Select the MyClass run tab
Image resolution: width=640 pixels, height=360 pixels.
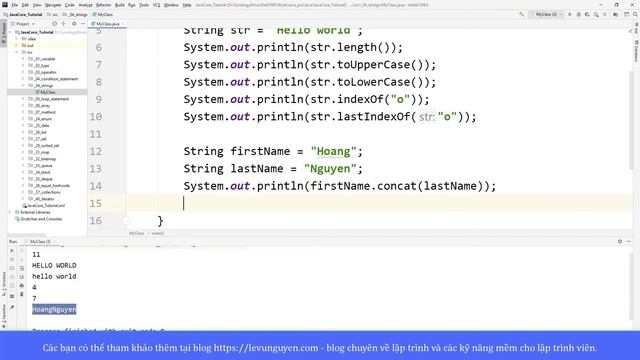[40, 242]
